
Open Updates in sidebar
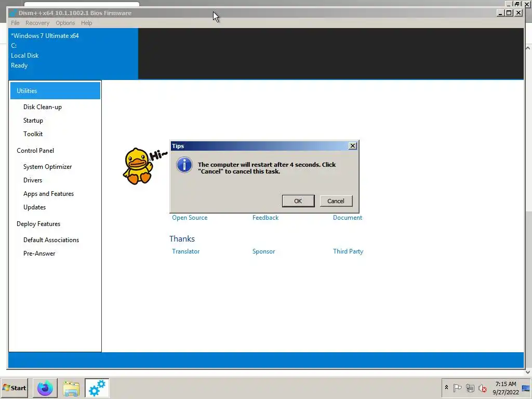tap(34, 207)
